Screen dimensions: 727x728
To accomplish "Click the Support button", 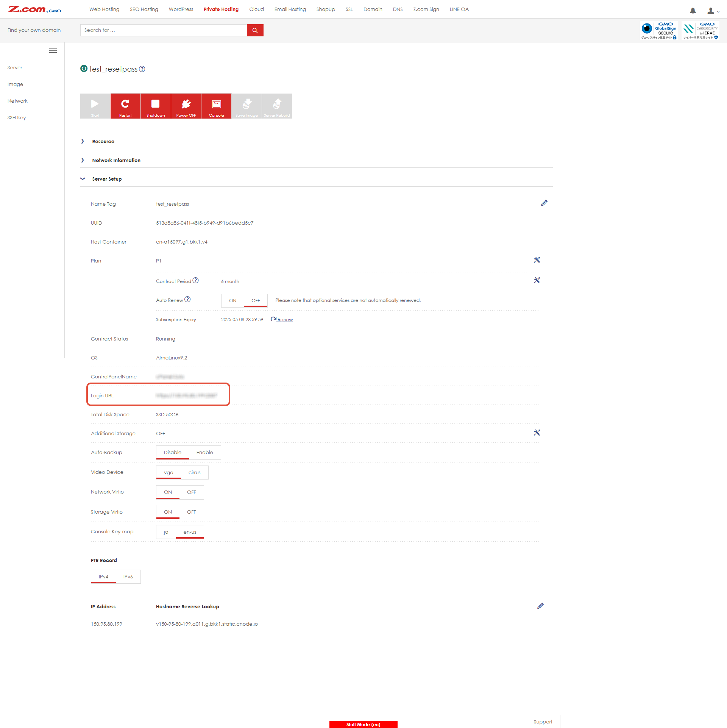I will [x=543, y=722].
